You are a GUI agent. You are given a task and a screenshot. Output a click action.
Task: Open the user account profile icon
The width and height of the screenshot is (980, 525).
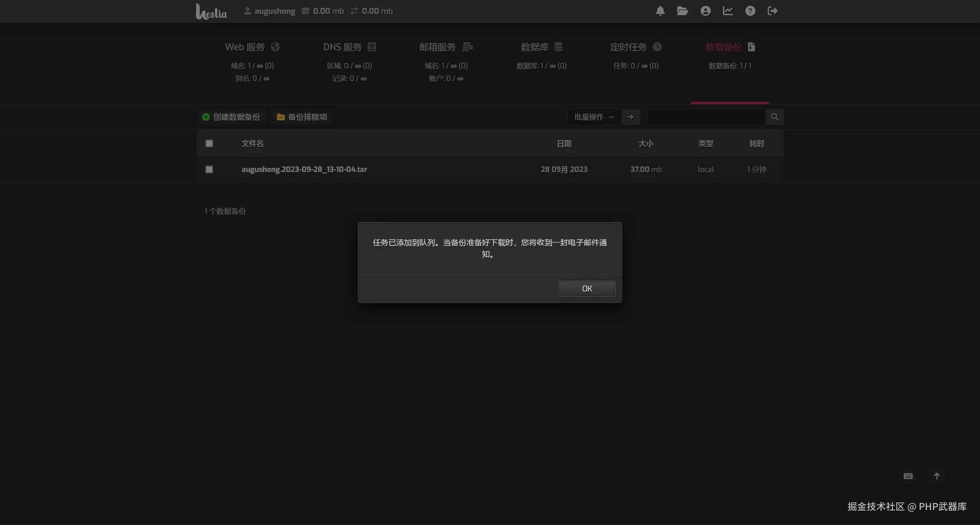point(705,11)
